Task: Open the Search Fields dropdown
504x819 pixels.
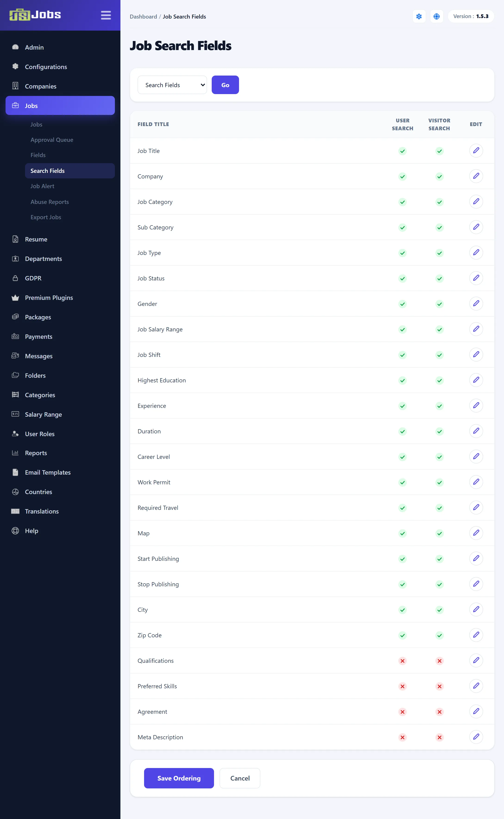Action: pos(172,85)
